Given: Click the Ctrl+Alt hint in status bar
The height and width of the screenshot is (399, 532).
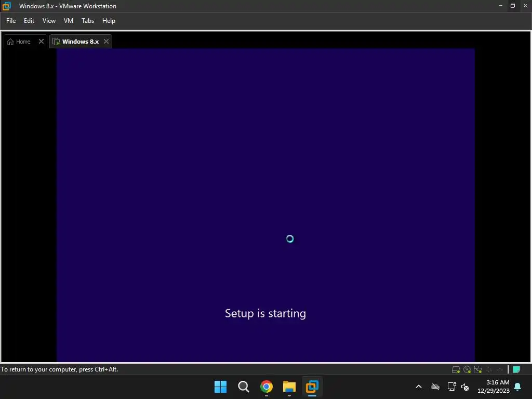Looking at the screenshot, I should point(59,369).
